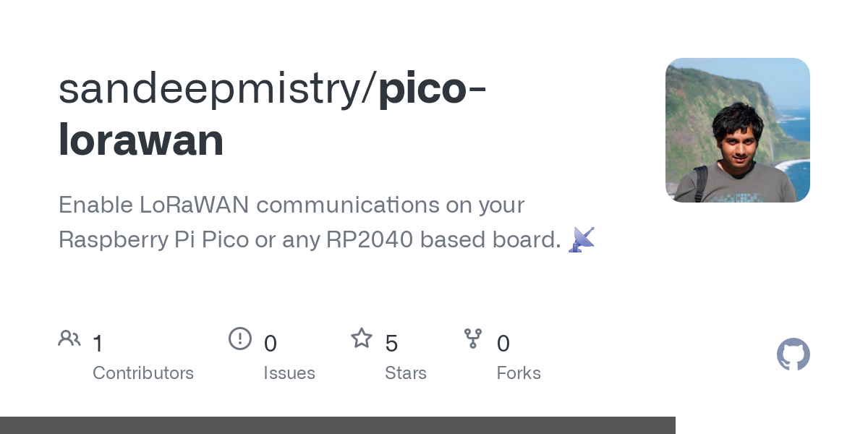Click the Forks branch icon
The height and width of the screenshot is (434, 868).
473,339
